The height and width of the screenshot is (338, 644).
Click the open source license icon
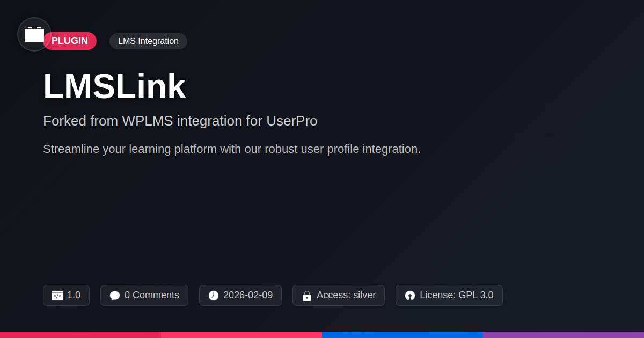tap(410, 296)
